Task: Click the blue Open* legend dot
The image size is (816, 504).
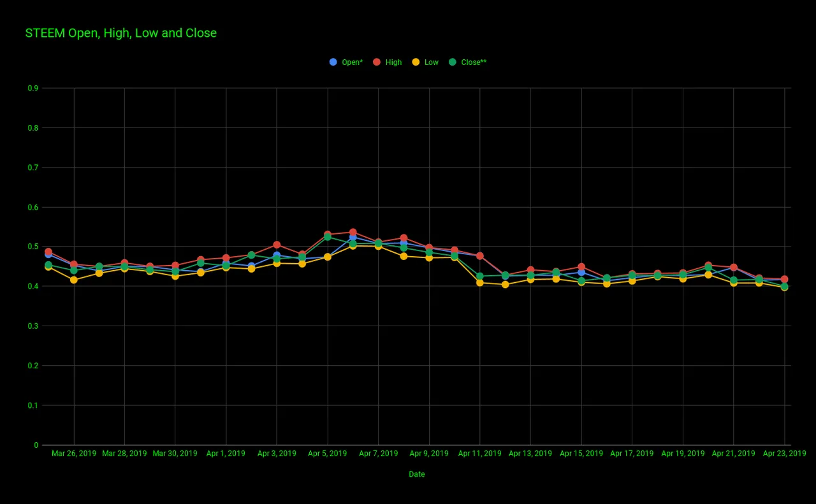Action: 333,62
